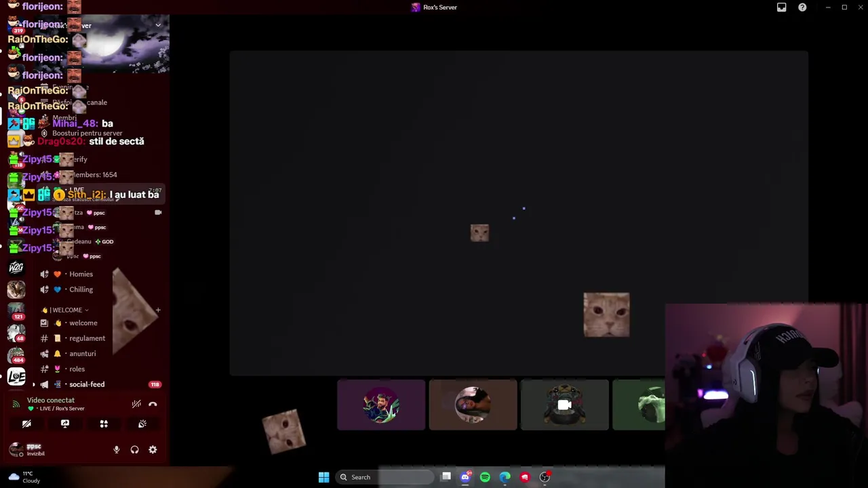Focus the main stream viewing area
This screenshot has height=488, width=868.
[x=519, y=213]
